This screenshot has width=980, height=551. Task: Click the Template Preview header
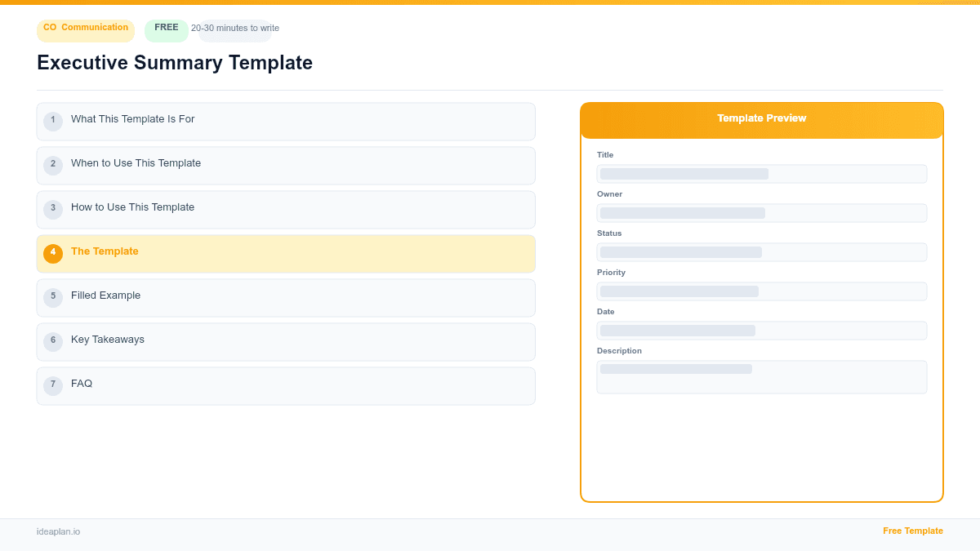click(761, 118)
